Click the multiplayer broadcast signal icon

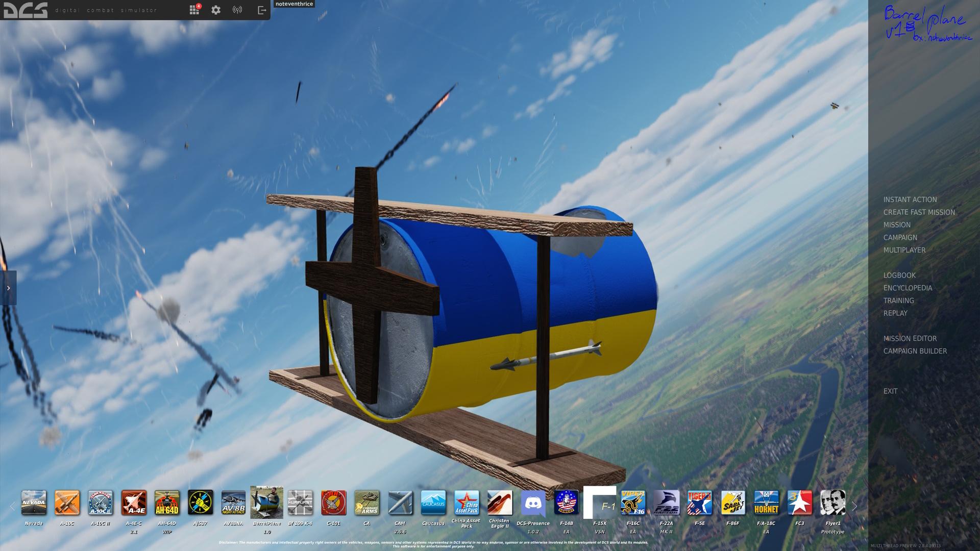pos(237,10)
